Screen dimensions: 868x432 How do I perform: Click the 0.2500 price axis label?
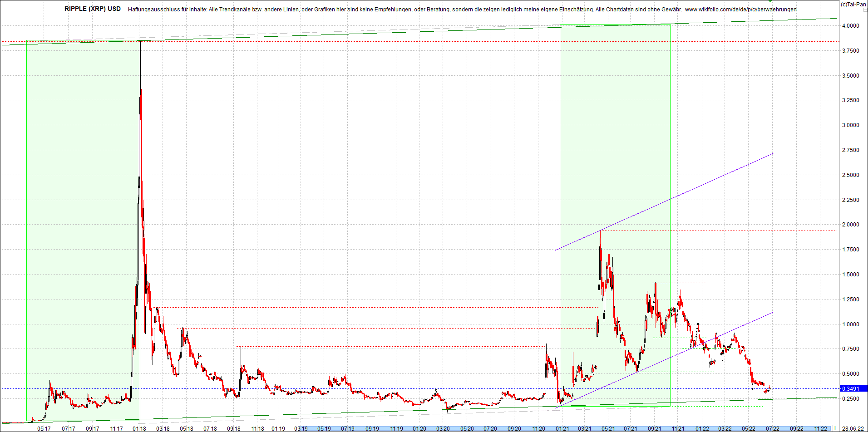click(851, 399)
